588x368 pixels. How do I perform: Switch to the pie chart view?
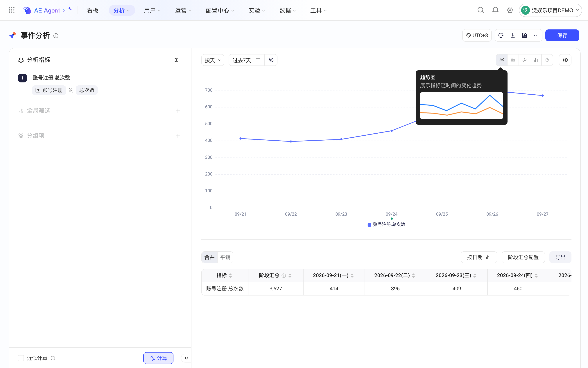click(x=547, y=60)
